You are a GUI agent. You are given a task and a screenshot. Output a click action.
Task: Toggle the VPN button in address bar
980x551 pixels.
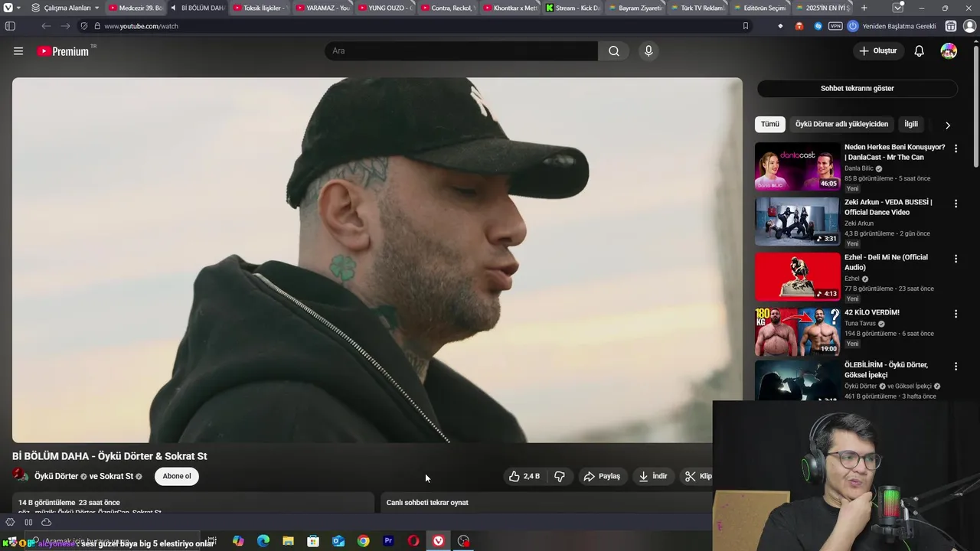pyautogui.click(x=835, y=26)
